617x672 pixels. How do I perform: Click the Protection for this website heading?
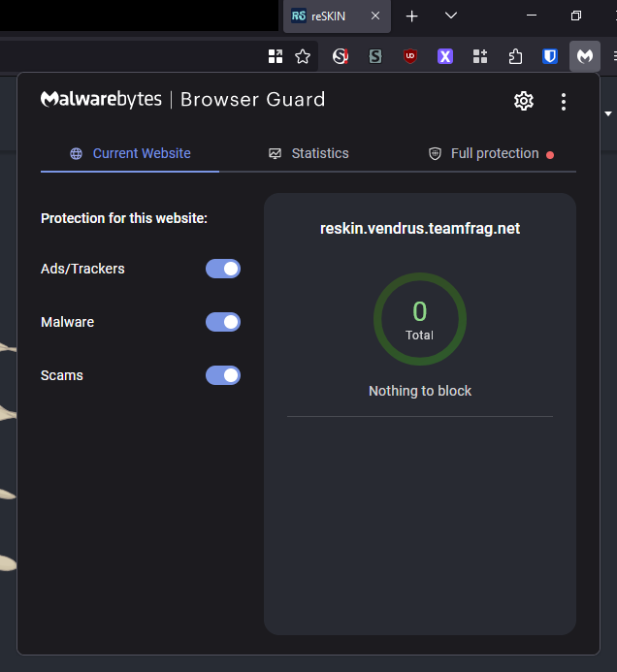[x=124, y=218]
